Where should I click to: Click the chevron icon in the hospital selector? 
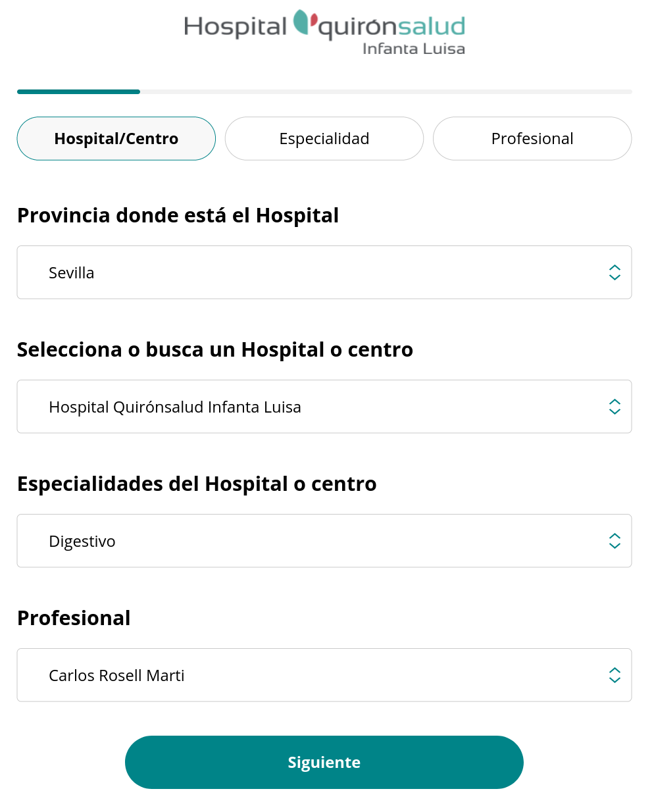pos(615,407)
